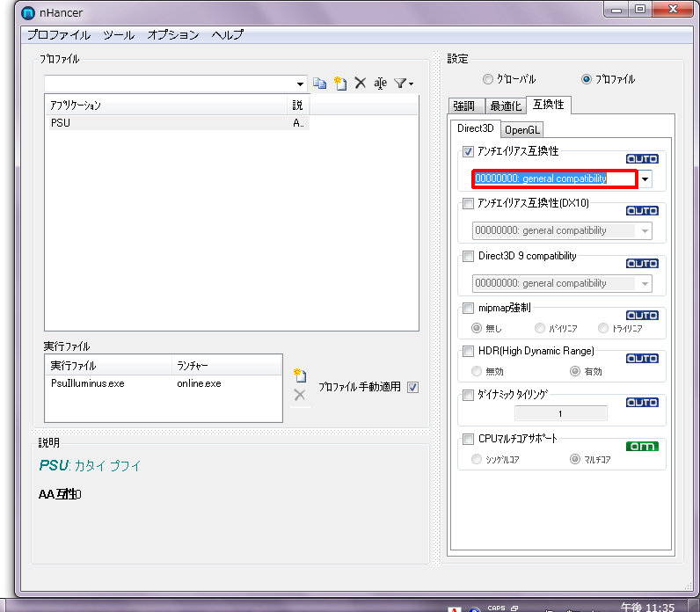
Task: Click the CAPS indicator in the taskbar
Action: 497,608
